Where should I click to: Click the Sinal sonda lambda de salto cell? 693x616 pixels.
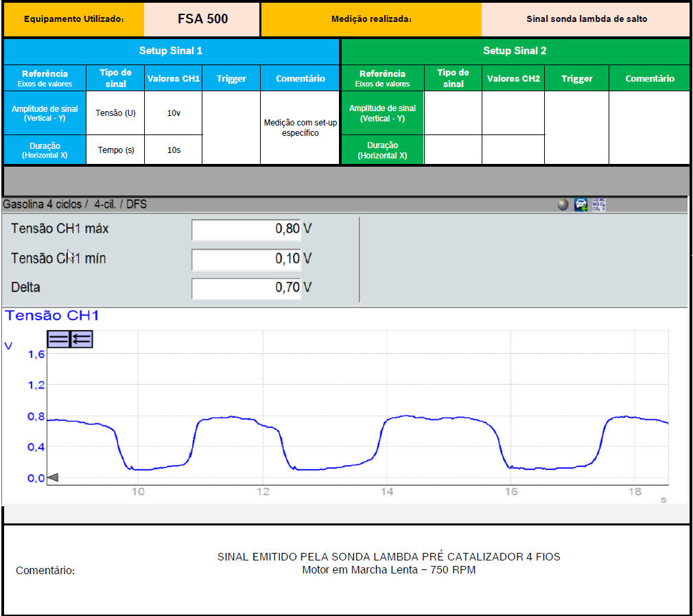click(586, 19)
